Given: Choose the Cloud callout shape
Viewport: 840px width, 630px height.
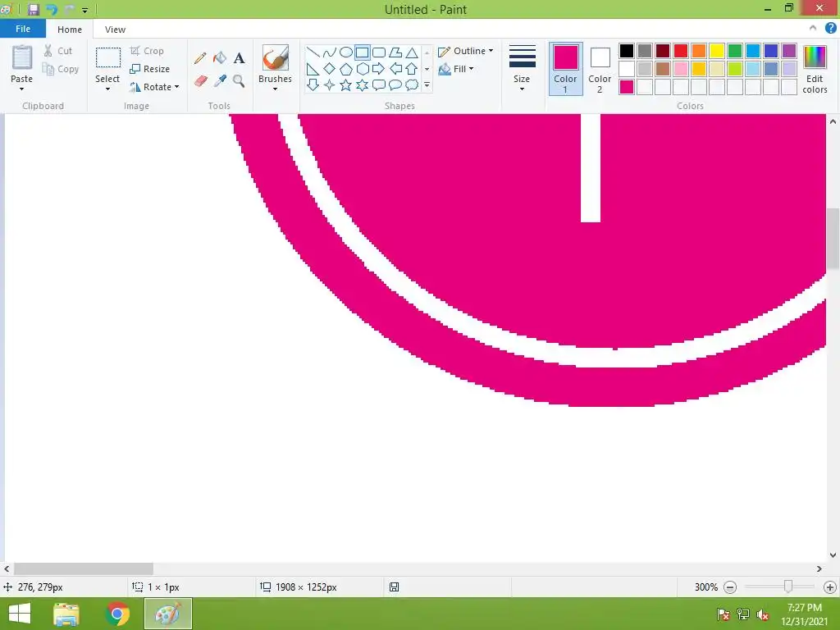Looking at the screenshot, I should point(412,84).
